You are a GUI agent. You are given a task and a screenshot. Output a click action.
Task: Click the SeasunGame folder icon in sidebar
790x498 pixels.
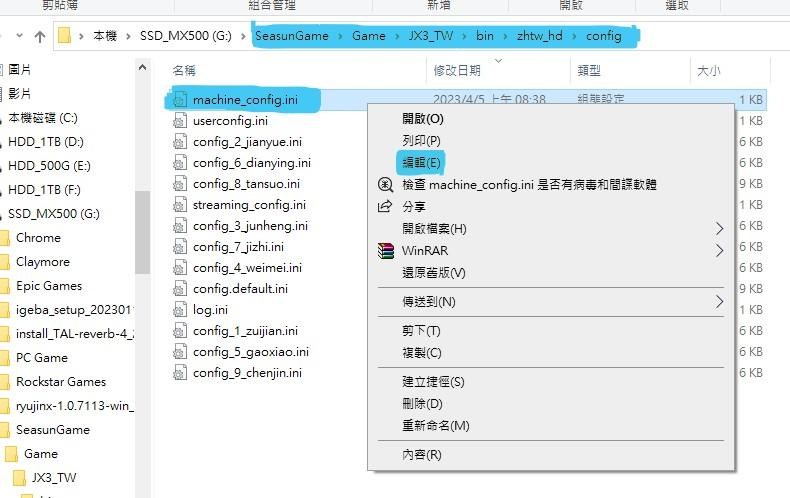[x=5, y=430]
